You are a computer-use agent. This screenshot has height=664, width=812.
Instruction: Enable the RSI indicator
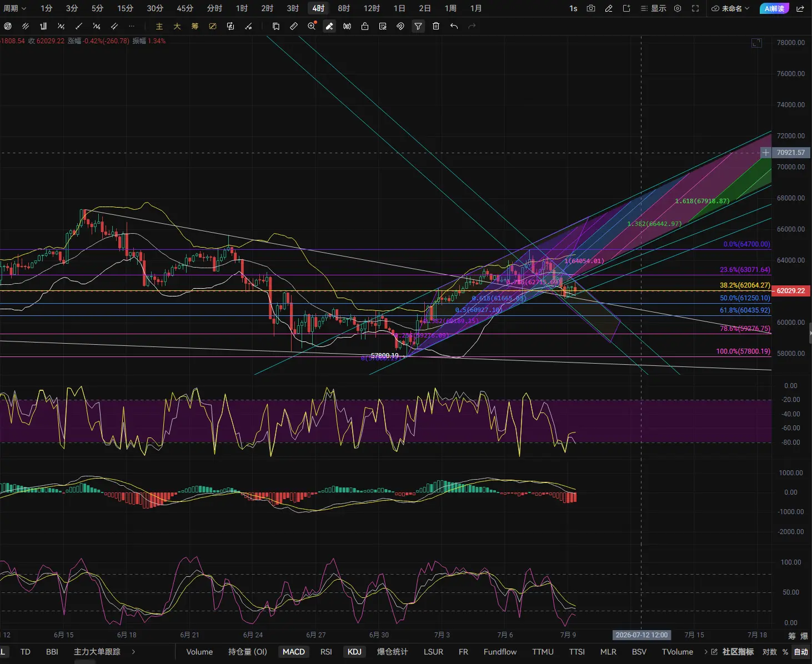(x=326, y=652)
